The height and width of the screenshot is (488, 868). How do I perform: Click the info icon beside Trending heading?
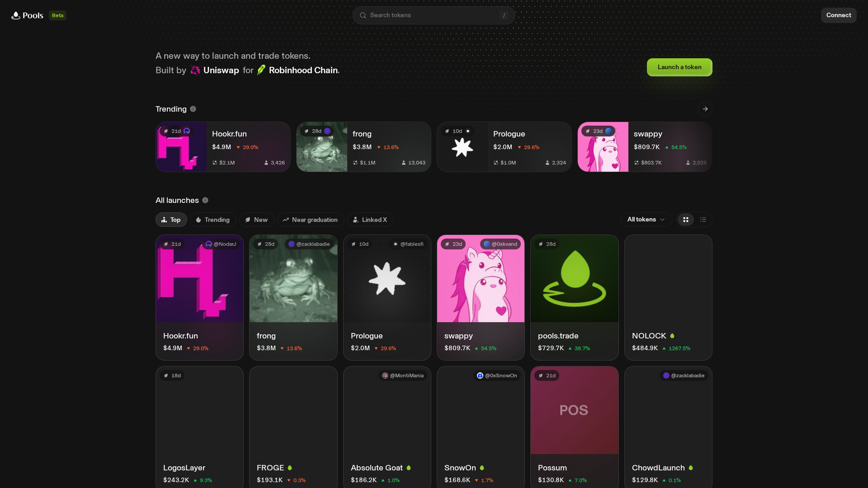tap(193, 109)
